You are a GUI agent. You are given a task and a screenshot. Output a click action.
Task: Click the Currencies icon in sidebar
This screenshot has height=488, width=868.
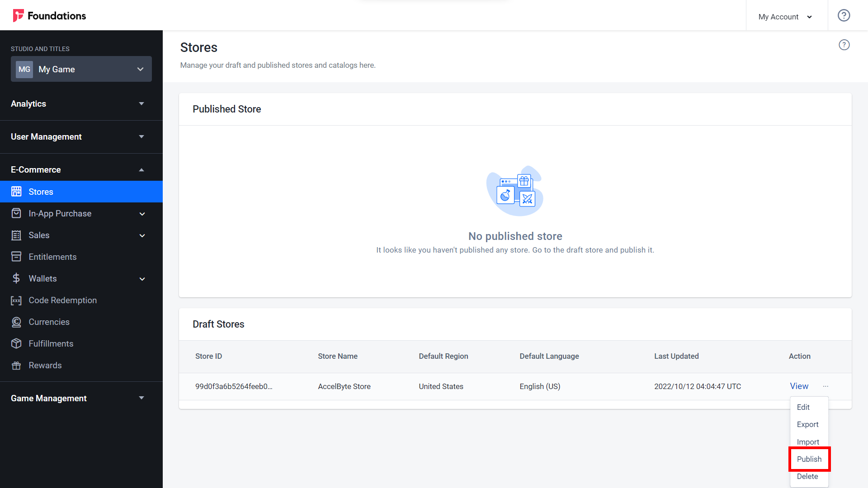click(17, 322)
